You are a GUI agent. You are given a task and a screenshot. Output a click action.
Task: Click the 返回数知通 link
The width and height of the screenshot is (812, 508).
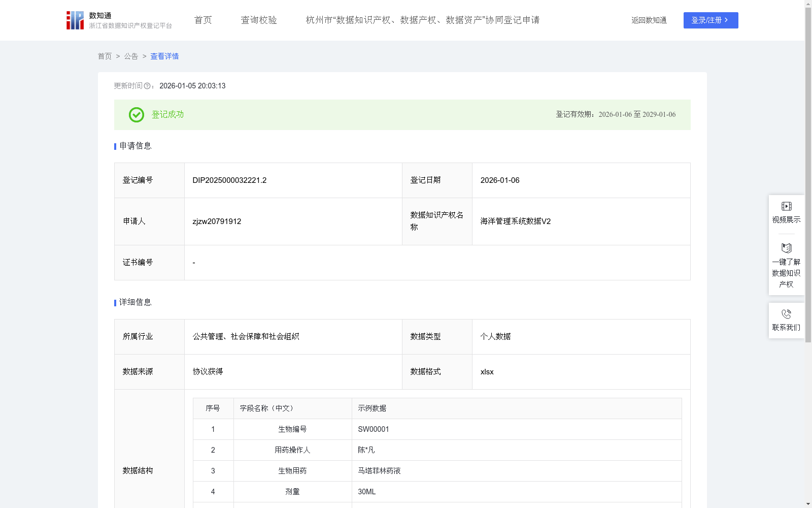649,20
